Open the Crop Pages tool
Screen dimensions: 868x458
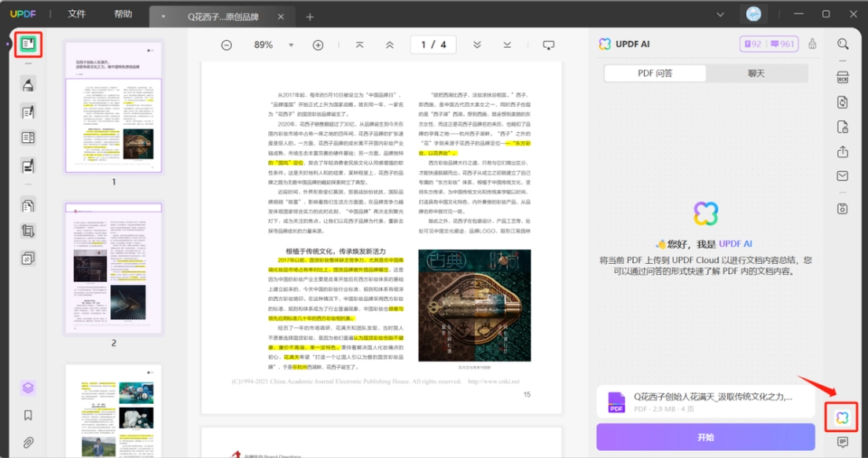coord(28,231)
